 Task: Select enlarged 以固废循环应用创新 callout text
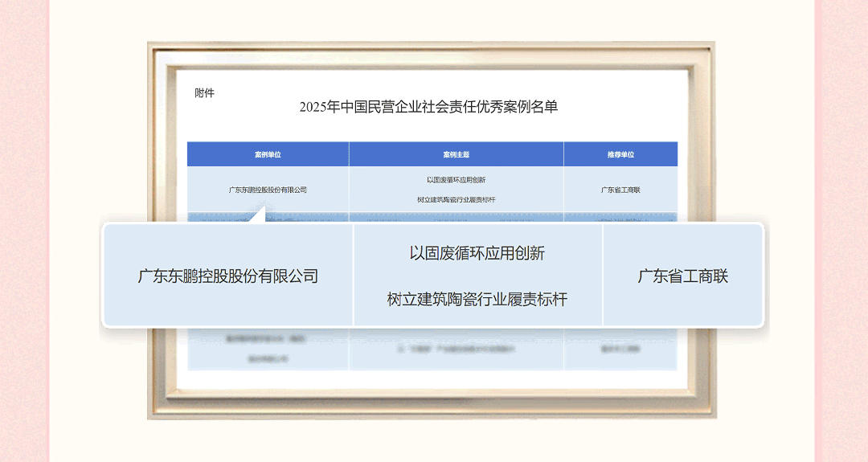pos(477,254)
